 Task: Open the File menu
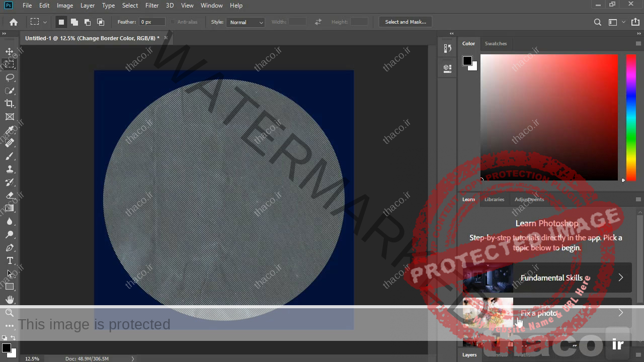(27, 6)
